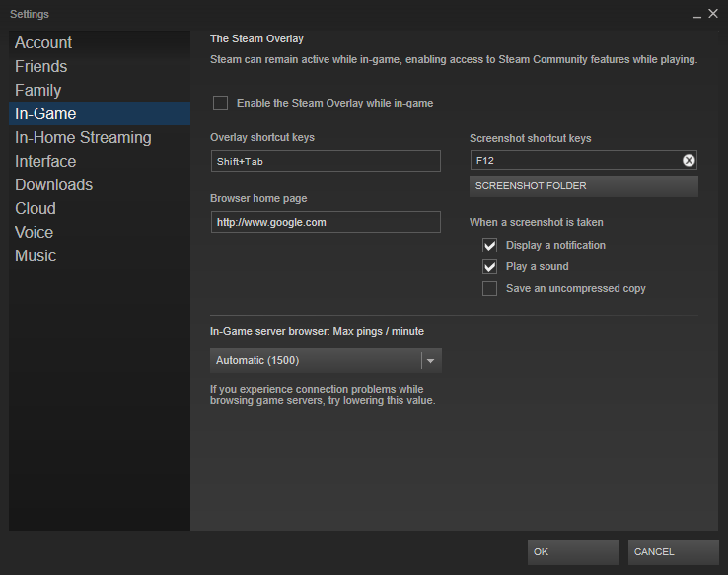Click the Browser home page field

point(326,222)
